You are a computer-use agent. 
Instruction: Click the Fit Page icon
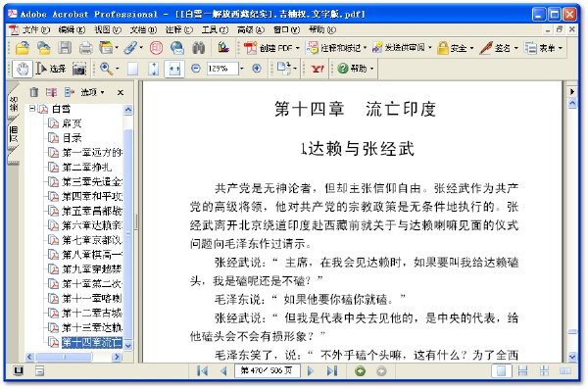[154, 69]
